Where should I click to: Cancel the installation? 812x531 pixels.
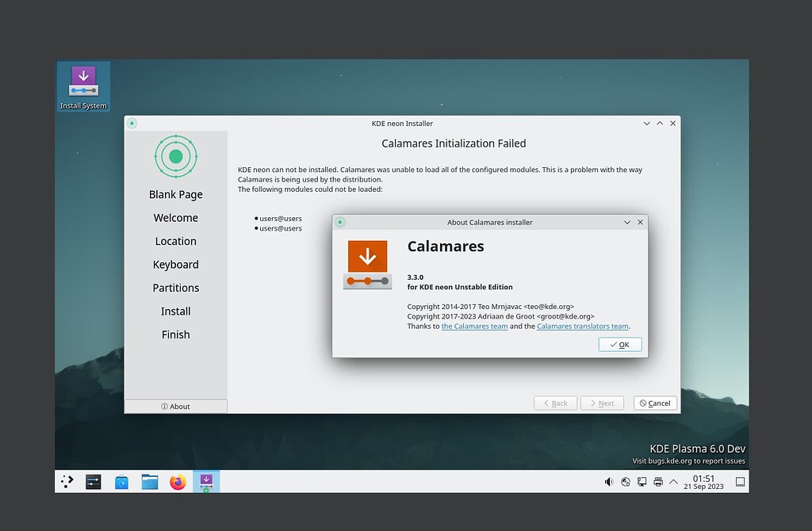pos(655,403)
